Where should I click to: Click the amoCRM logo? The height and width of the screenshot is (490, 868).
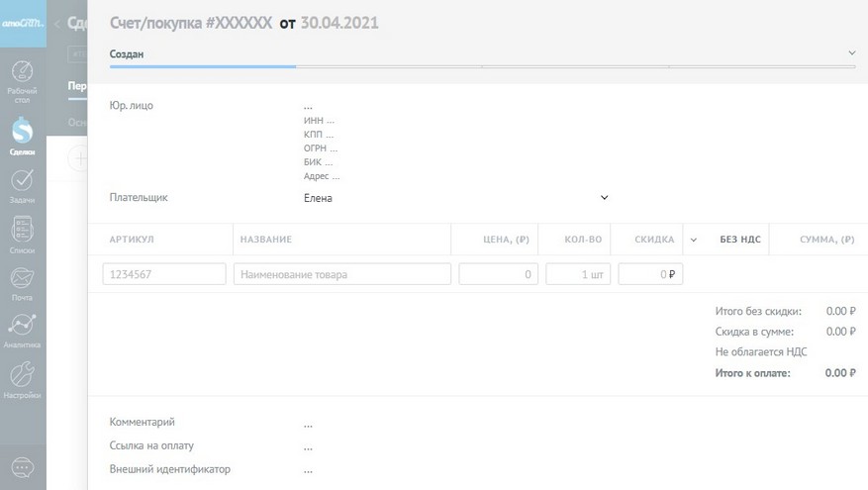pos(22,22)
